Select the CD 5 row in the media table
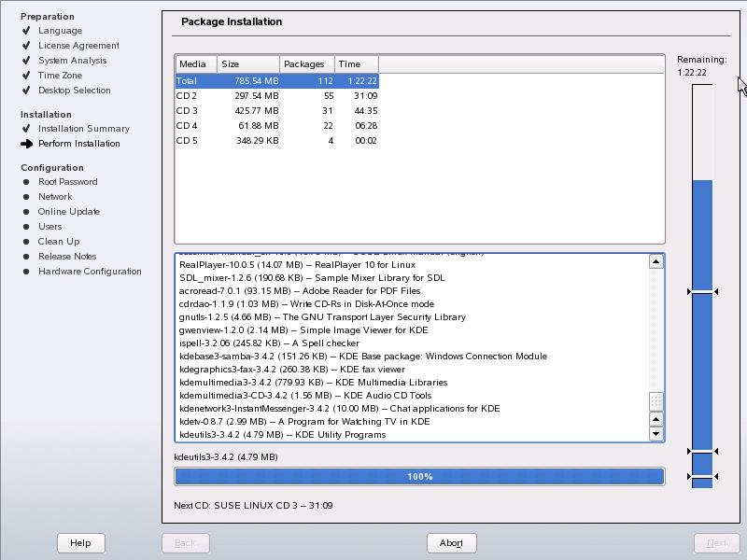747x560 pixels. 276,141
